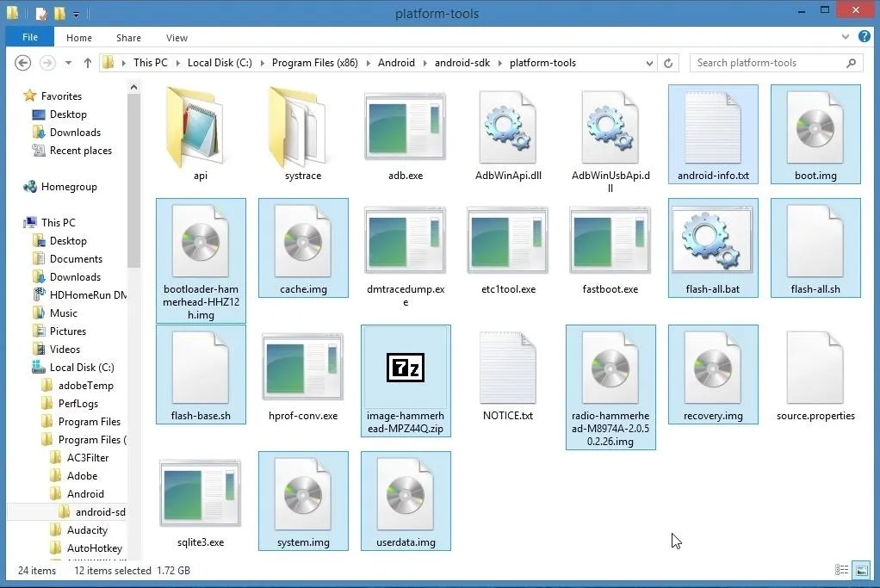The width and height of the screenshot is (880, 588).
Task: Select hprof-conv.exe file icon
Action: click(303, 367)
